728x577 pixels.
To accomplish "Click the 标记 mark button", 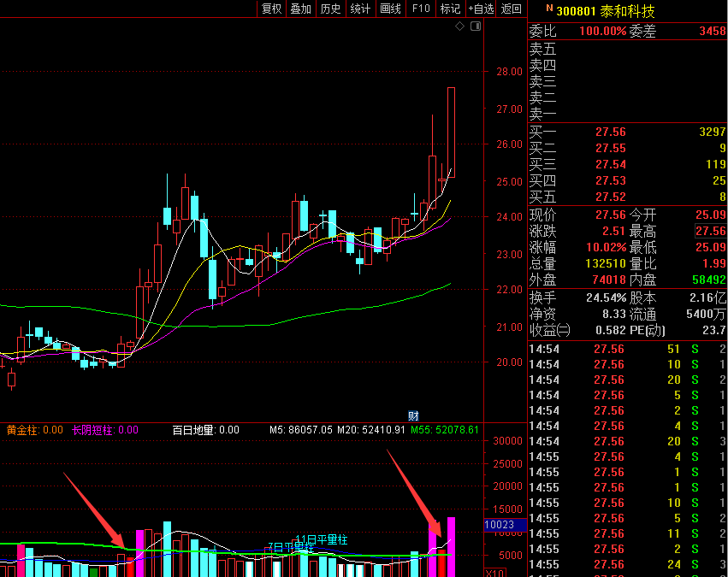I will tap(450, 9).
